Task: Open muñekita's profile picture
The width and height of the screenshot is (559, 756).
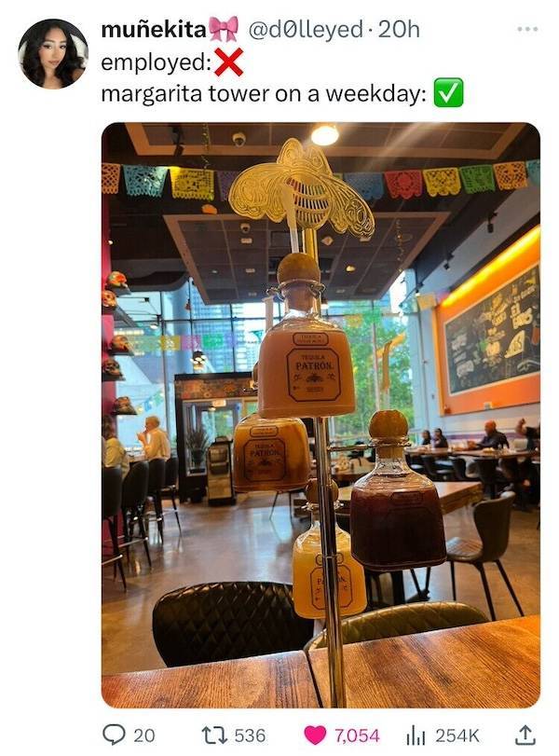Action: (53, 54)
